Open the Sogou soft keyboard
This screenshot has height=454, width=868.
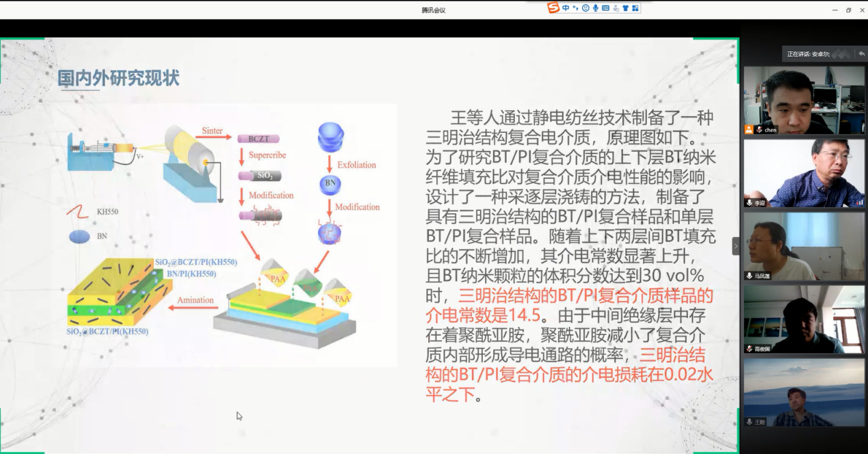tap(606, 8)
